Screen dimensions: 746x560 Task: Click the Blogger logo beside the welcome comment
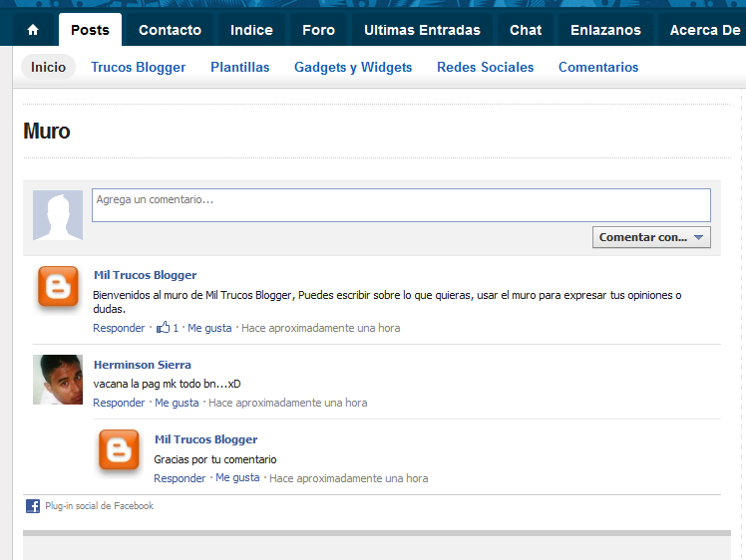pyautogui.click(x=58, y=287)
